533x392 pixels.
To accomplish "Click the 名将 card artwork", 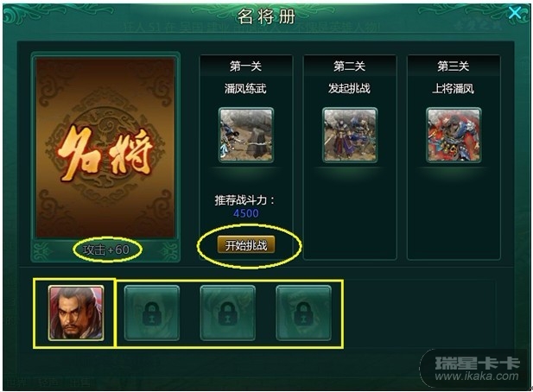I will [105, 148].
